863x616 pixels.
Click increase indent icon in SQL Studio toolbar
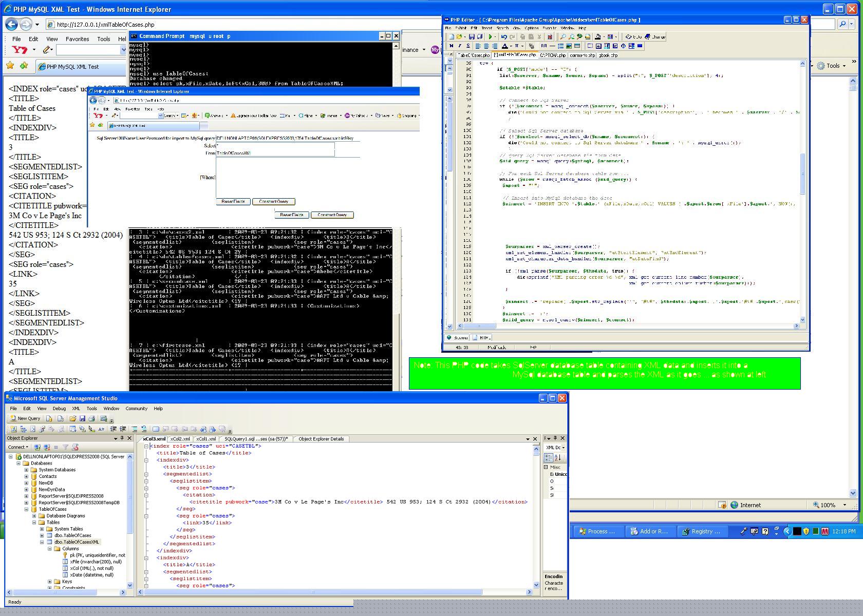(x=123, y=429)
